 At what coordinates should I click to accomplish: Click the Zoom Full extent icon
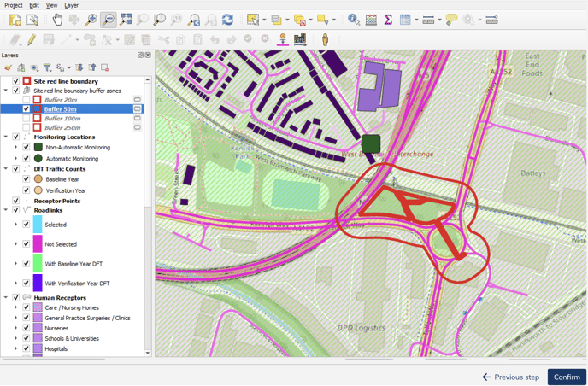pos(126,20)
